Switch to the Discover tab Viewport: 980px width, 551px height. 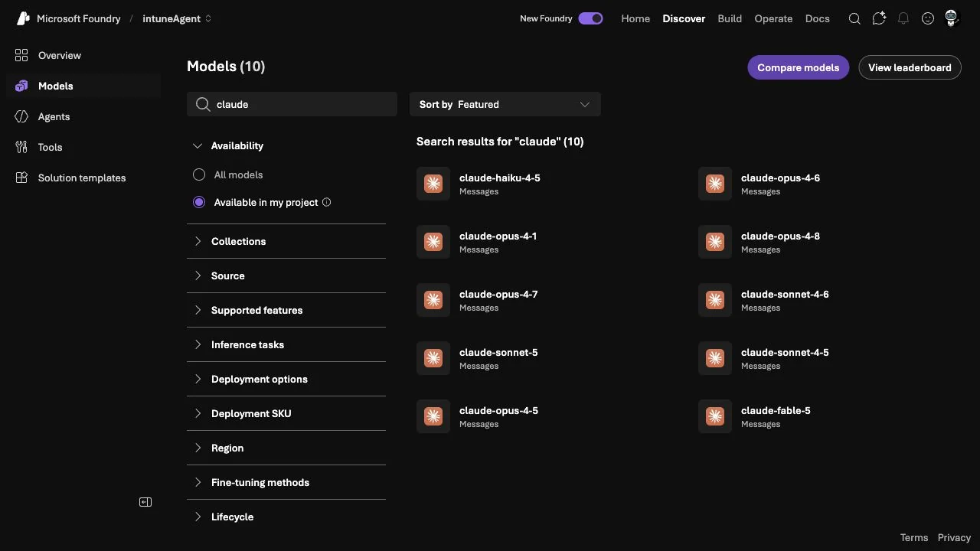point(684,18)
